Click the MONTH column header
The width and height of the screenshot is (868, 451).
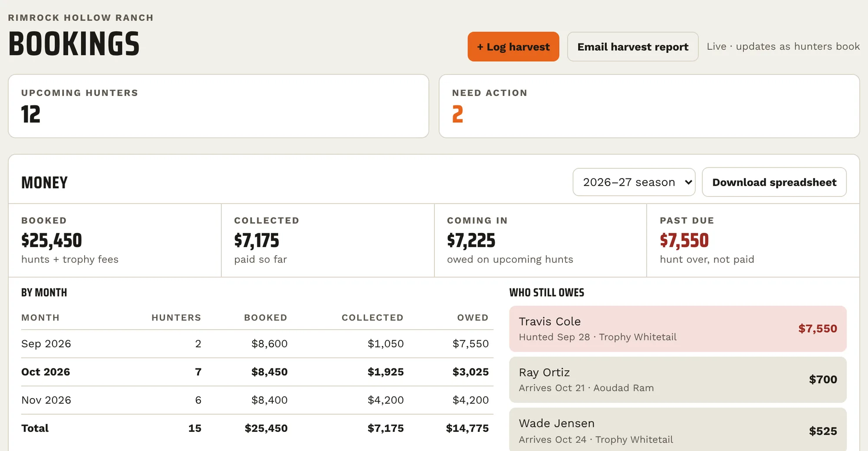40,317
